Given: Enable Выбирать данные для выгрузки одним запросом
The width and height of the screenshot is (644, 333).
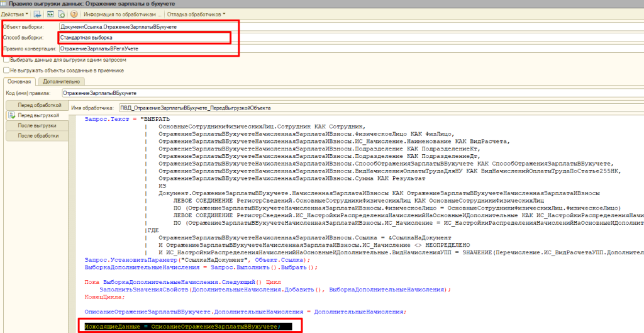Looking at the screenshot, I should [6, 59].
